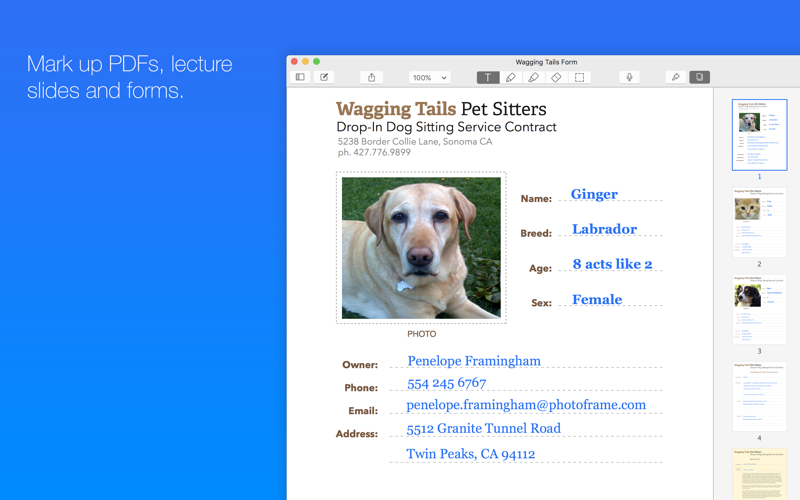Click the email field text
Screen dimensions: 800x500
[x=526, y=405]
